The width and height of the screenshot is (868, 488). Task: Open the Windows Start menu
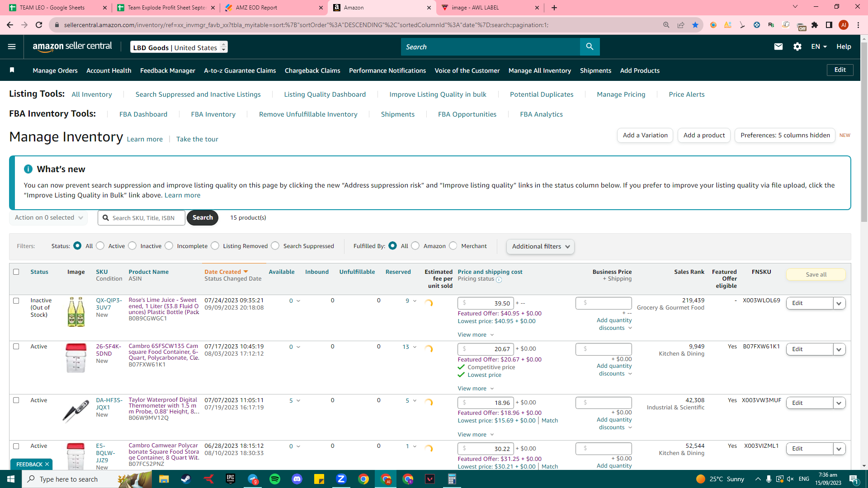point(11,479)
